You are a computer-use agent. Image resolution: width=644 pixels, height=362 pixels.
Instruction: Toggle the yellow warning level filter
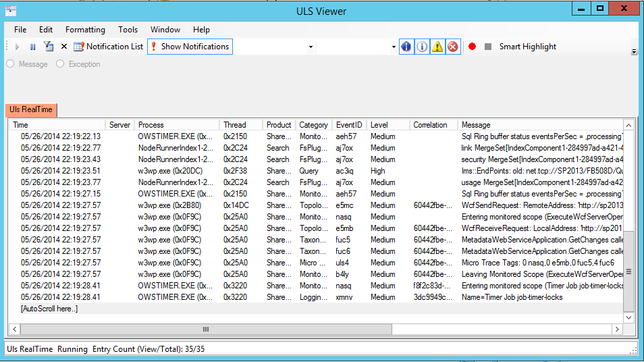(437, 47)
